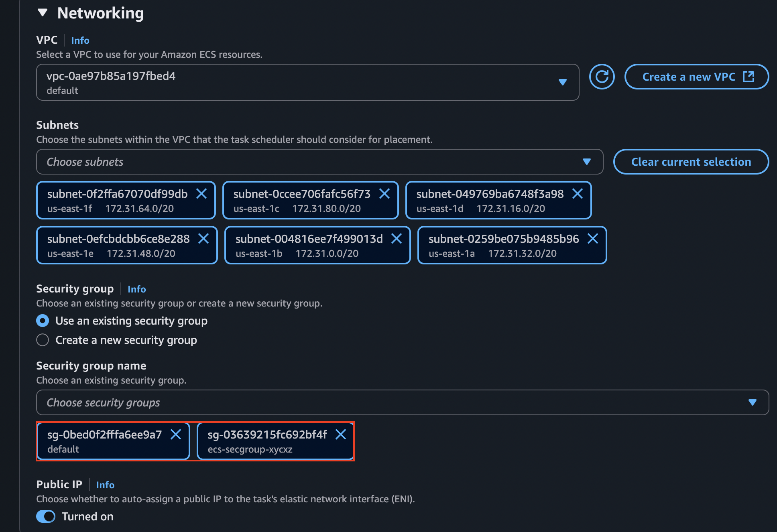777x532 pixels.
Task: Remove subnet-0259be075b9485b96 in us-east-1a
Action: 593,239
